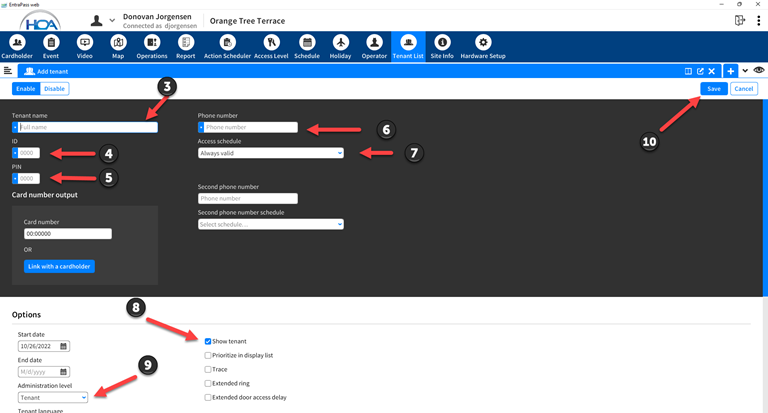The height and width of the screenshot is (413, 768).
Task: Go to the Site Info tab
Action: [441, 46]
